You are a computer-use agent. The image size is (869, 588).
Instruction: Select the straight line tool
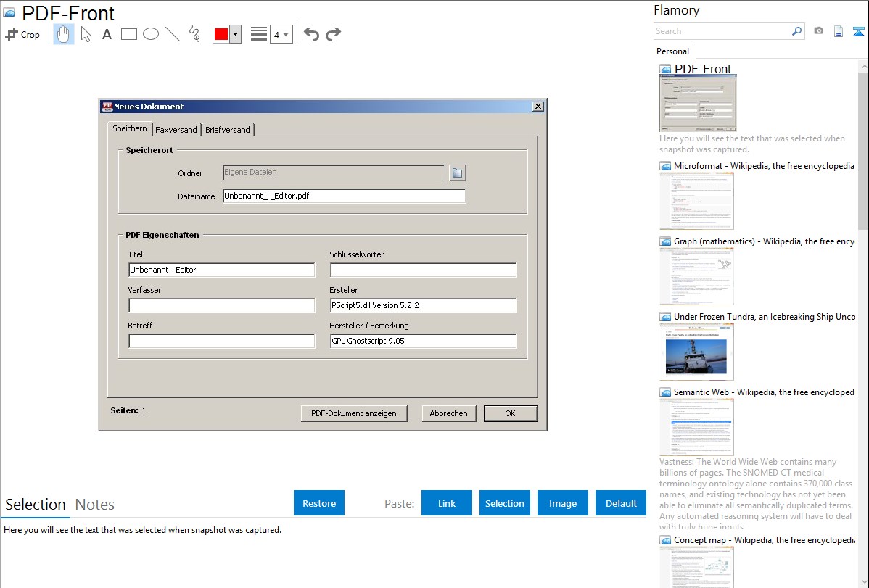[x=173, y=34]
